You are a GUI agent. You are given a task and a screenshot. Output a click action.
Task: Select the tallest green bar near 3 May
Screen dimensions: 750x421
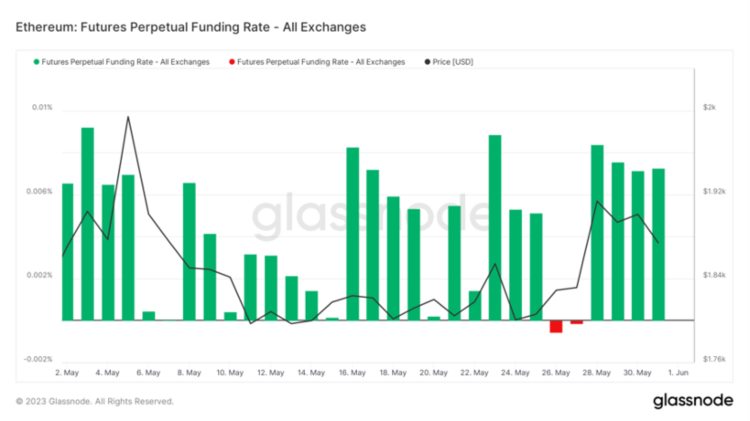(x=88, y=223)
